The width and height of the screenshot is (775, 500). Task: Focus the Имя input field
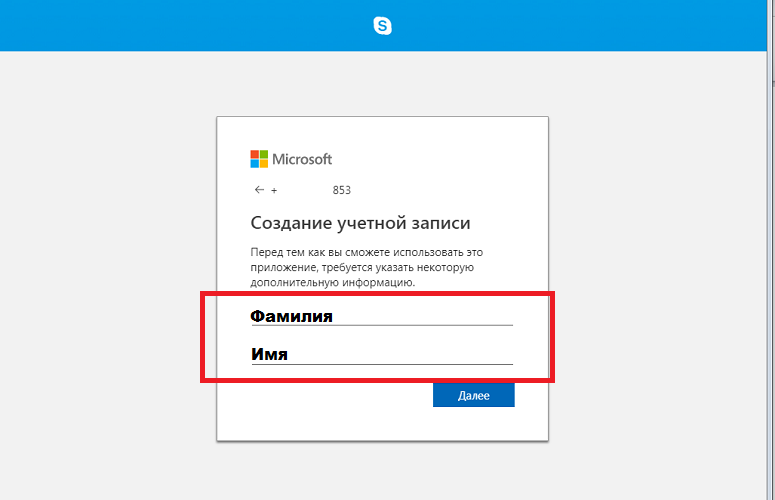(382, 354)
